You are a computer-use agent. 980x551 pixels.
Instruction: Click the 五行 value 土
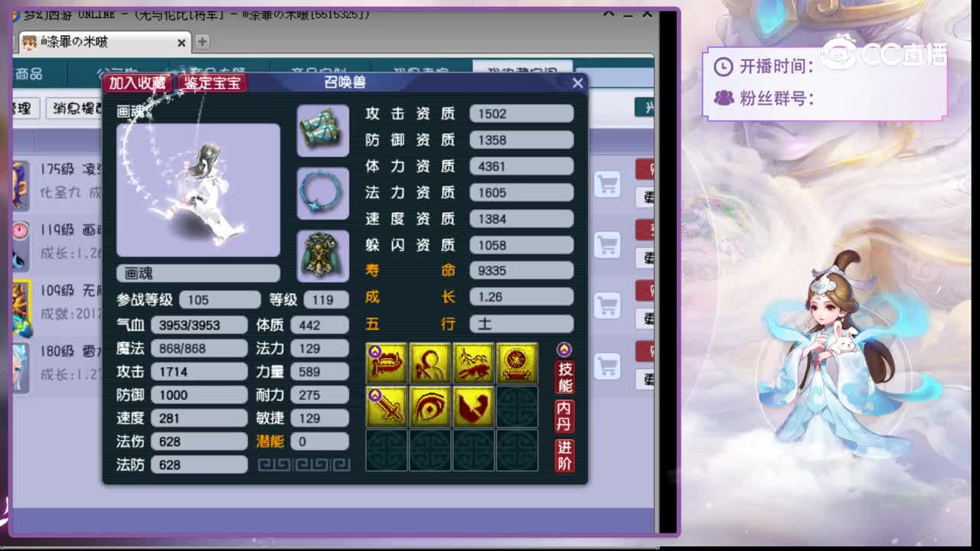tap(521, 324)
